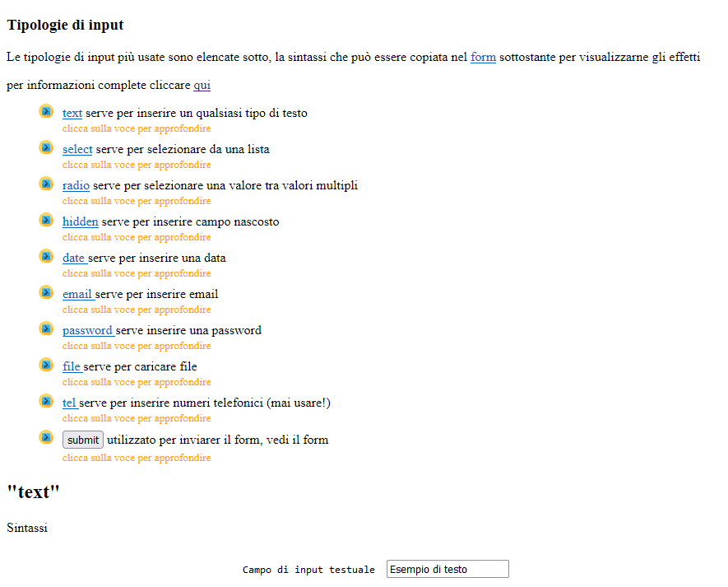Open the 'radio' input type link
Viewport: 728px width, 587px height.
click(x=76, y=186)
